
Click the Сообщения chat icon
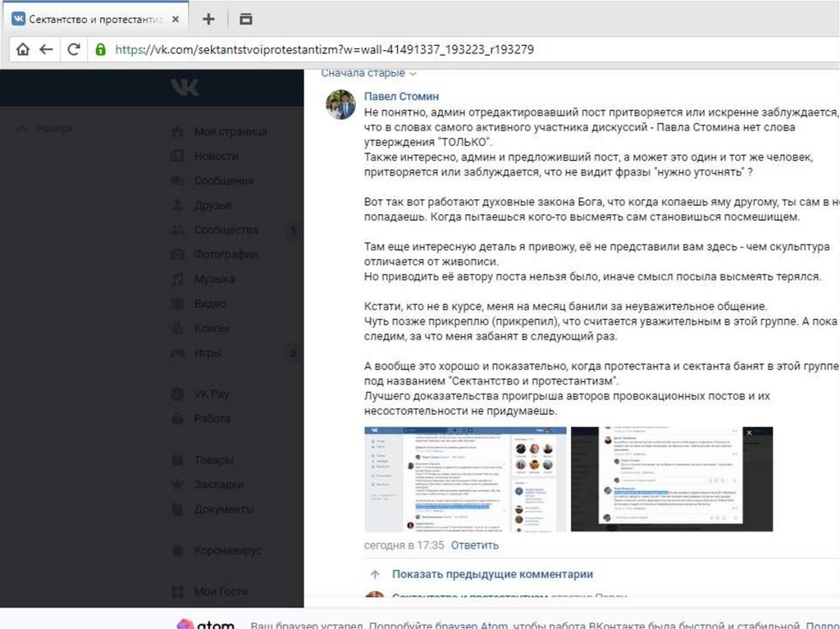click(177, 180)
